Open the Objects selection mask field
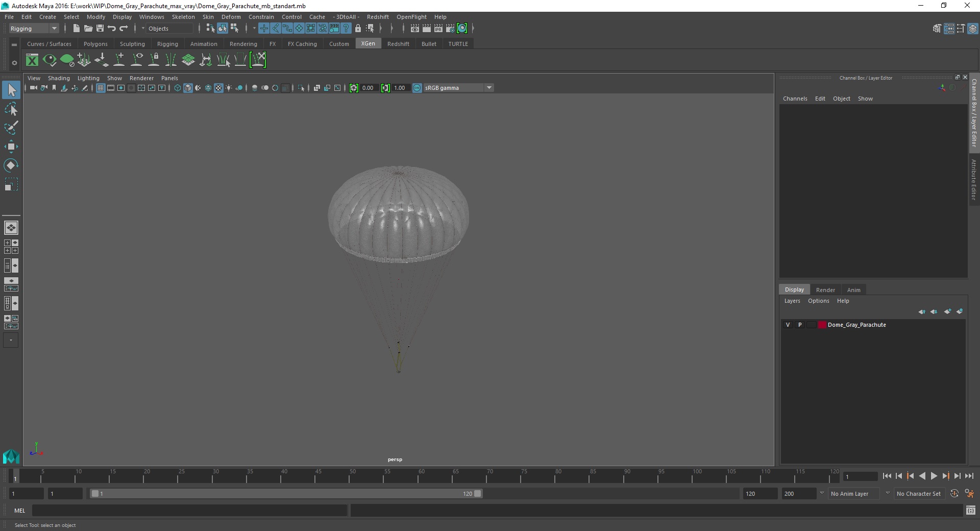980x531 pixels. [x=170, y=29]
